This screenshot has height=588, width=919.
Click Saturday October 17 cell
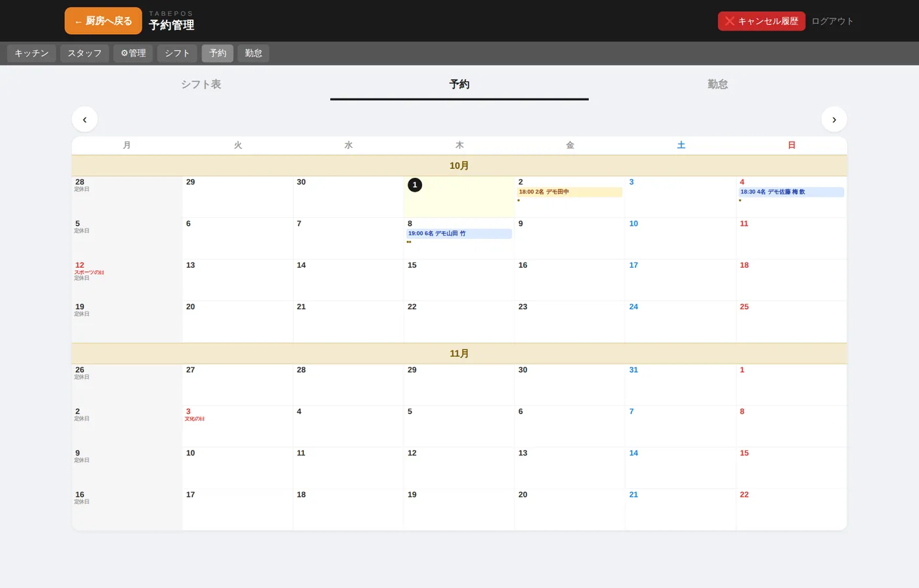click(x=681, y=280)
